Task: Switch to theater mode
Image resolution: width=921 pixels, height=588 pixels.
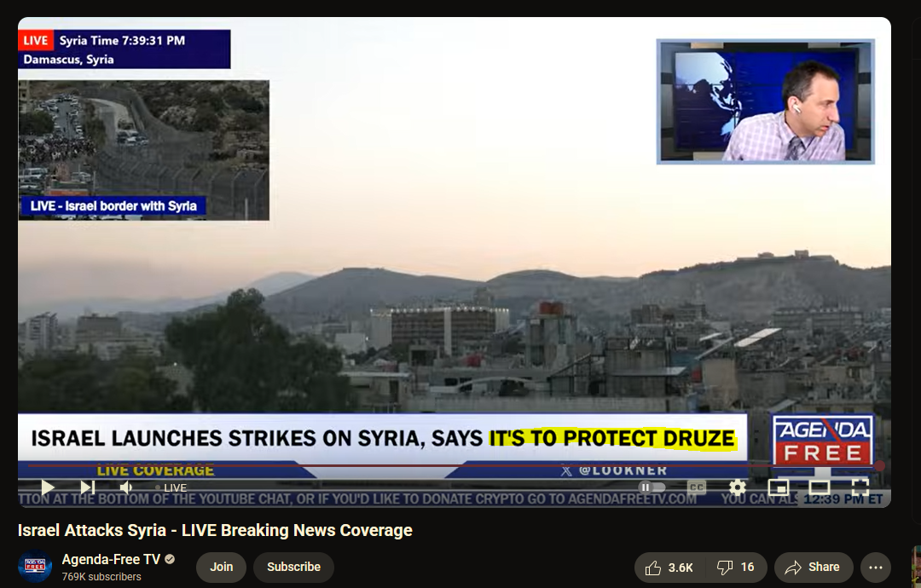Action: tap(820, 487)
